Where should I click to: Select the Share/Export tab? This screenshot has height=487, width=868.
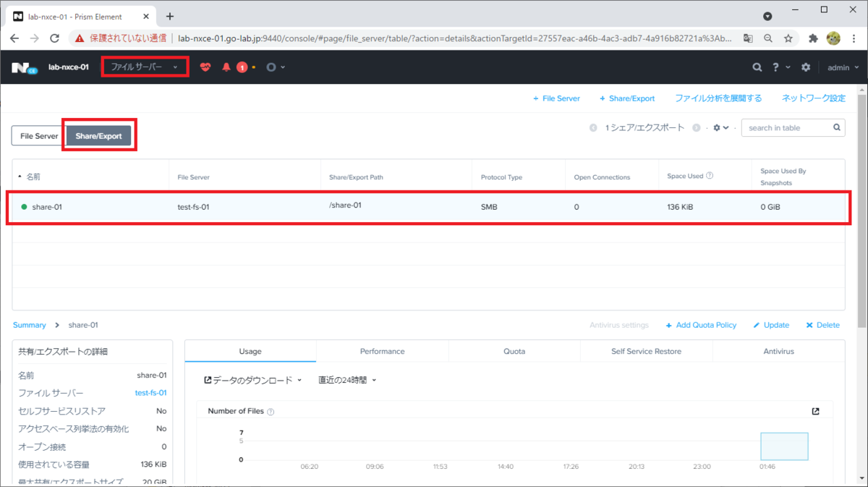pos(99,136)
